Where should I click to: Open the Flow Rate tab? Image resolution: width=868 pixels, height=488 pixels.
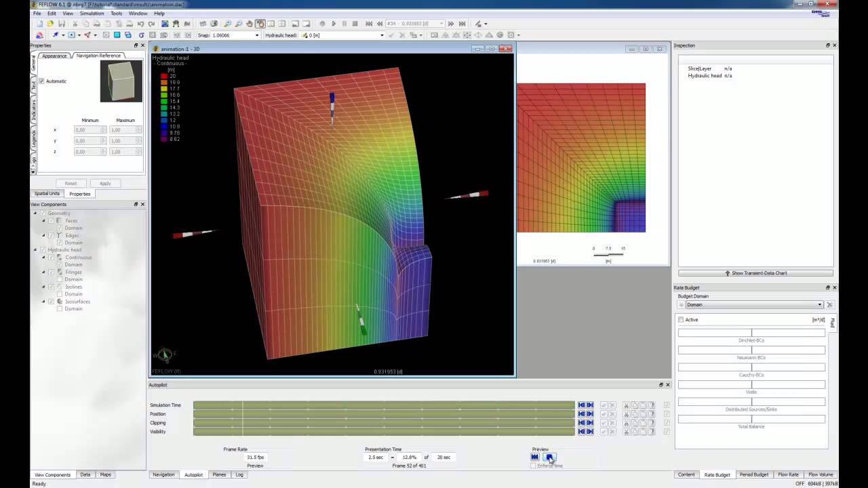(x=789, y=474)
